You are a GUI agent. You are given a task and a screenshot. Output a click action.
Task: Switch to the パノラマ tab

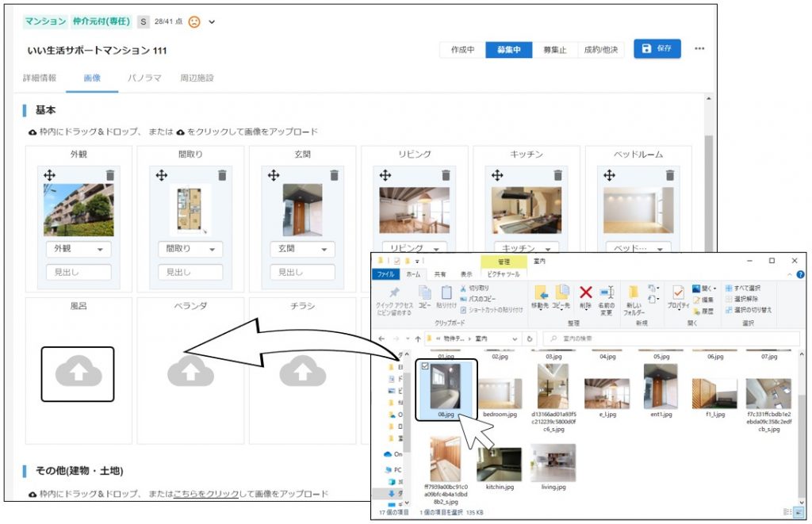point(144,78)
